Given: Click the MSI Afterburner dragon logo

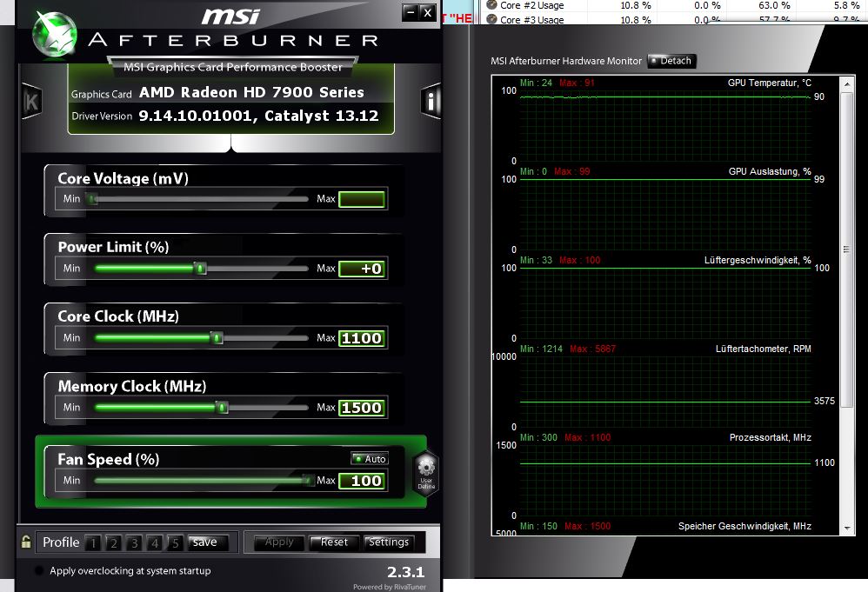Looking at the screenshot, I should coord(54,33).
